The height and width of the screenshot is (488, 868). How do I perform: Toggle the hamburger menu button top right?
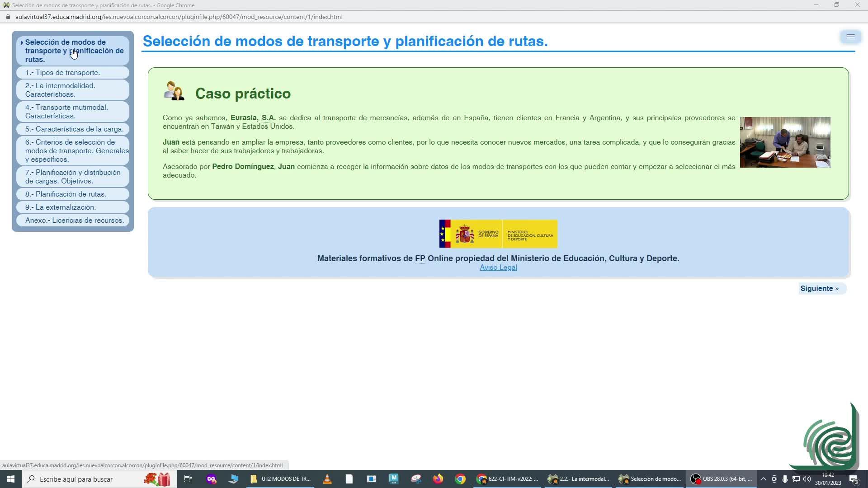(850, 37)
